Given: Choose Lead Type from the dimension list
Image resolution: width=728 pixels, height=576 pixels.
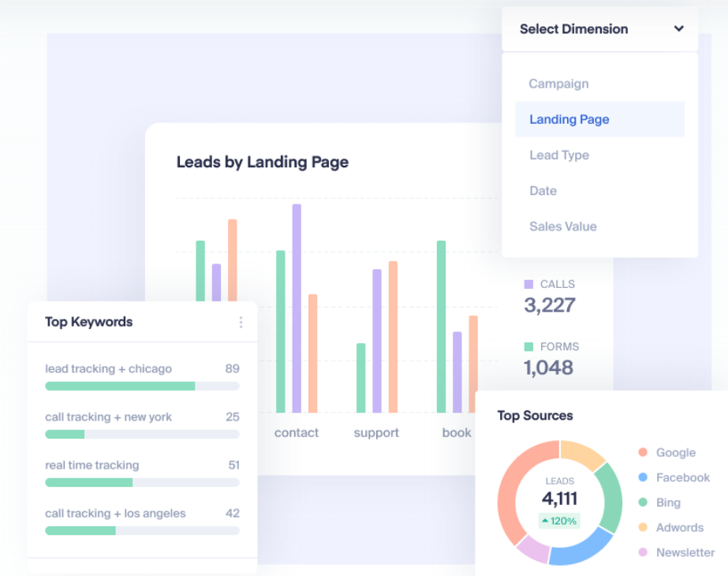Looking at the screenshot, I should tap(559, 155).
